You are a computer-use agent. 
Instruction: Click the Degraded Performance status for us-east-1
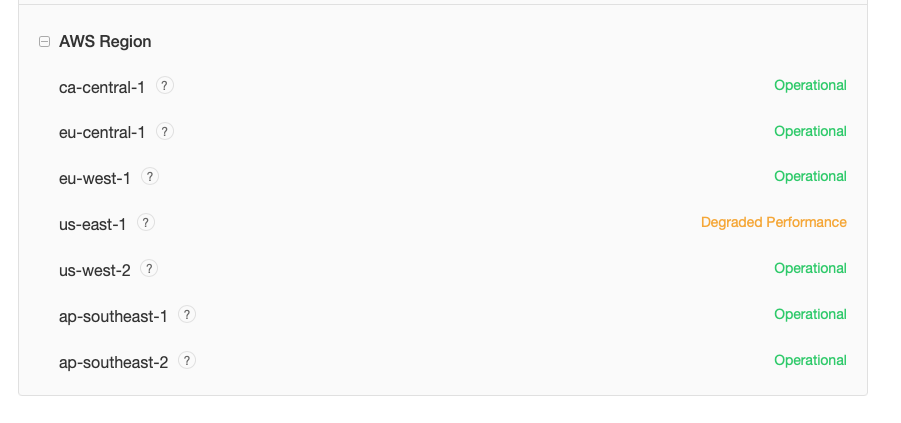(x=773, y=222)
